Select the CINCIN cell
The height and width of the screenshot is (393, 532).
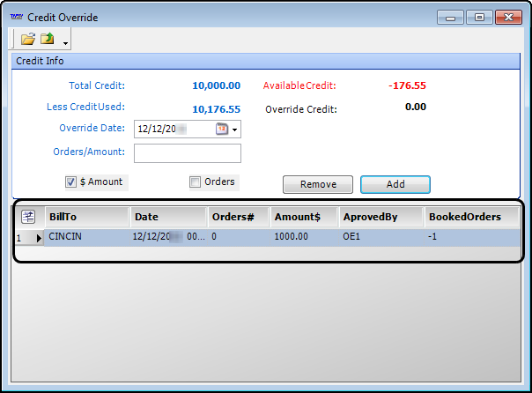point(87,236)
